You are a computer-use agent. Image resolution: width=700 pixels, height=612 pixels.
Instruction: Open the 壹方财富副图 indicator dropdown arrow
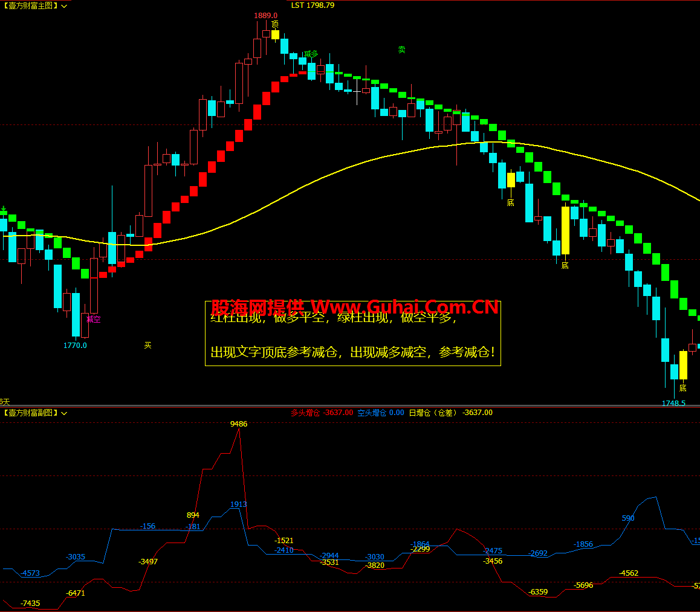pyautogui.click(x=64, y=413)
